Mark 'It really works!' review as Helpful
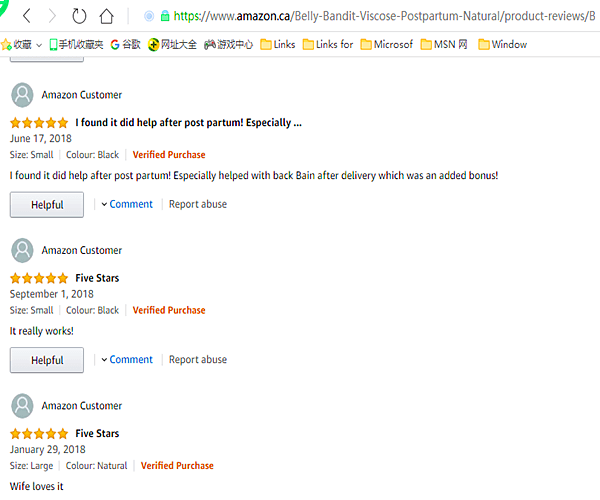 (x=47, y=361)
